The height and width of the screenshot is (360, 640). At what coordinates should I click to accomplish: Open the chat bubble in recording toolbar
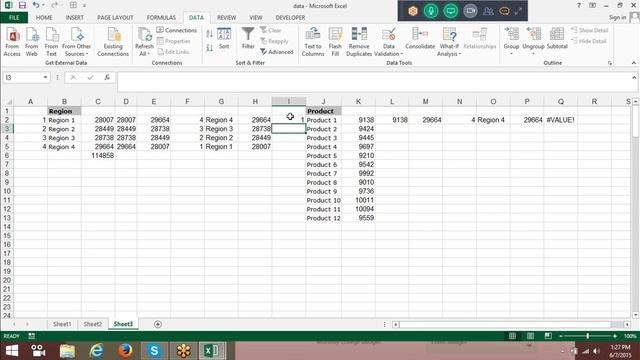coord(504,11)
